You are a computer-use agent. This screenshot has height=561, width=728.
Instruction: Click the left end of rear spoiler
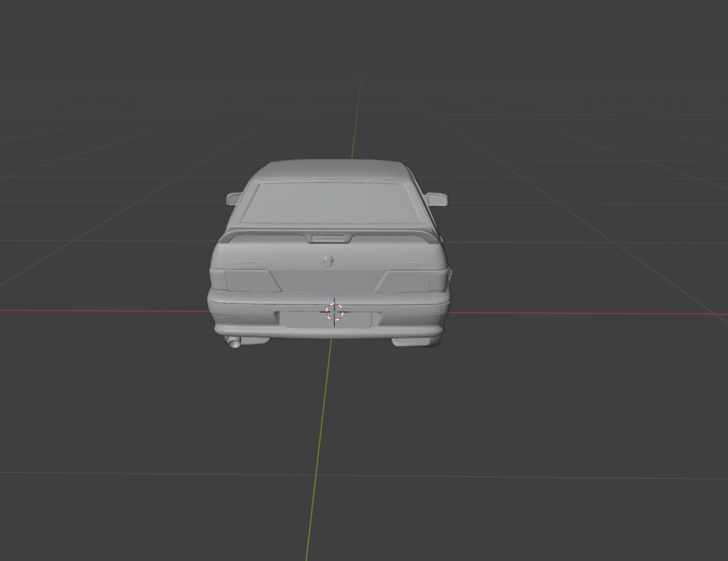coord(228,239)
